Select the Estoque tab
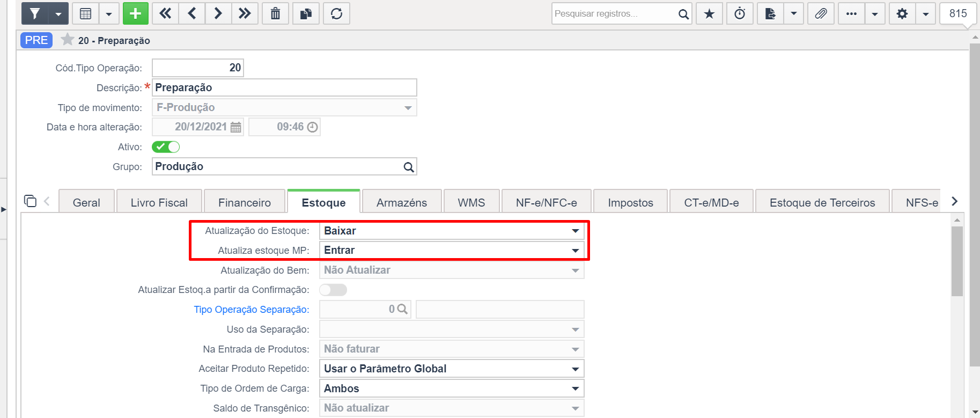 tap(324, 203)
